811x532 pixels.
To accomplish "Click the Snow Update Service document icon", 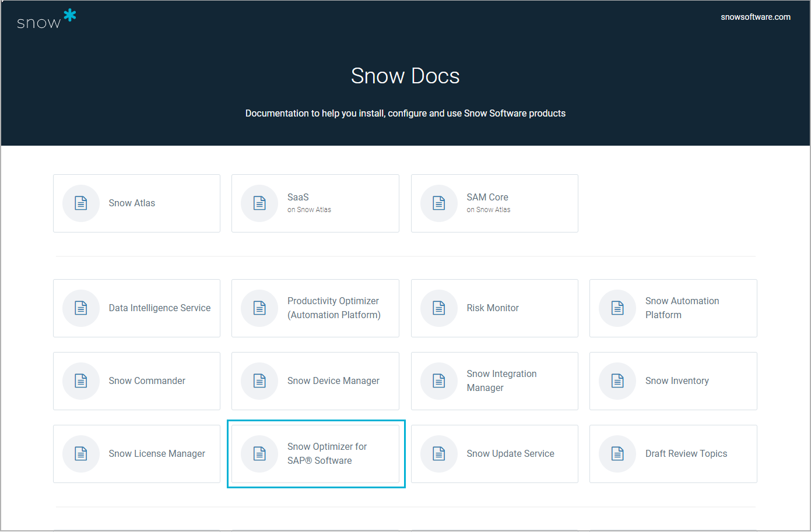I will [x=439, y=454].
